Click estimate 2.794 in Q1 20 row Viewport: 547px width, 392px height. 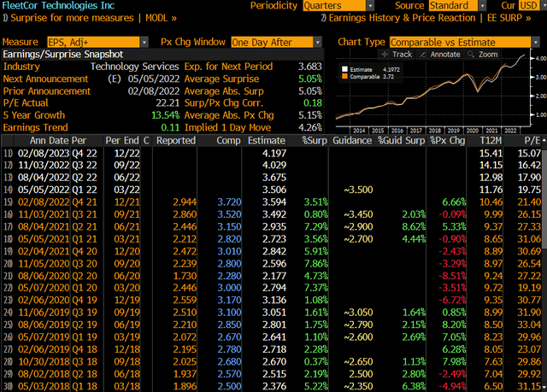point(274,288)
